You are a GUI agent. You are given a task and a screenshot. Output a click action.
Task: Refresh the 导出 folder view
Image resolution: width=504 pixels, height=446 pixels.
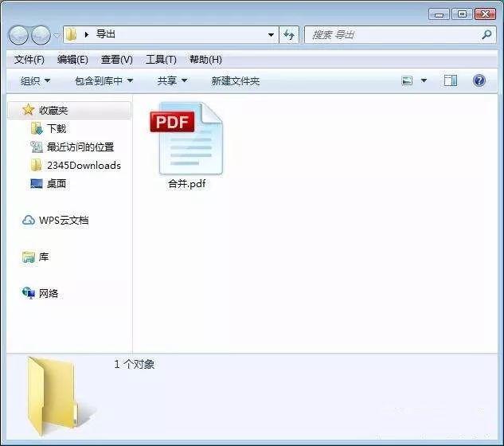[289, 34]
